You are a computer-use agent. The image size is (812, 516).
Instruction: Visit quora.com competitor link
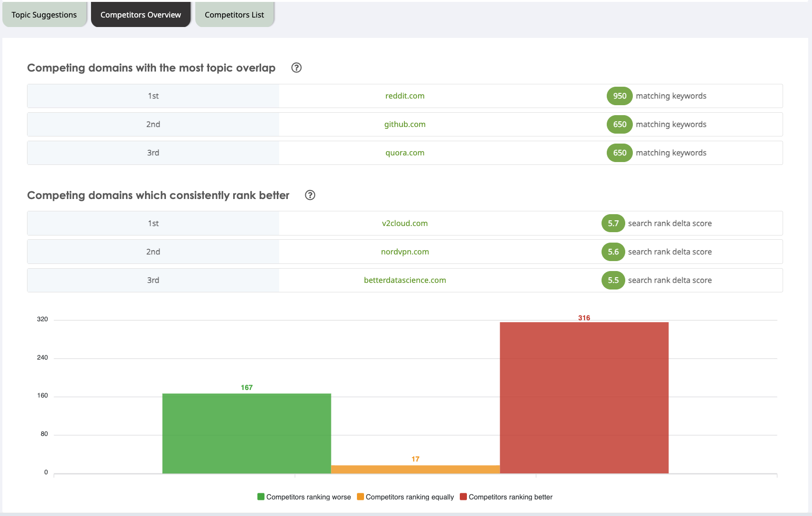[x=405, y=153]
